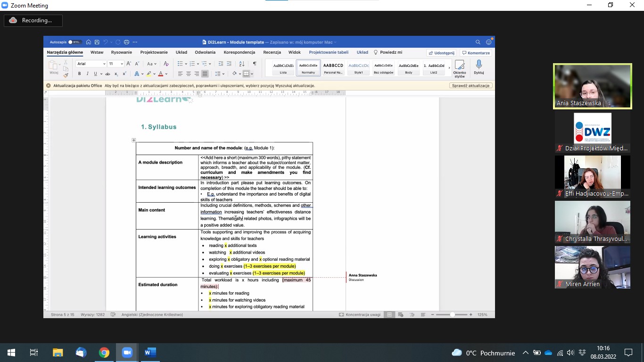Image resolution: width=644 pixels, height=362 pixels.
Task: Click the Justify alignment icon
Action: (x=205, y=74)
